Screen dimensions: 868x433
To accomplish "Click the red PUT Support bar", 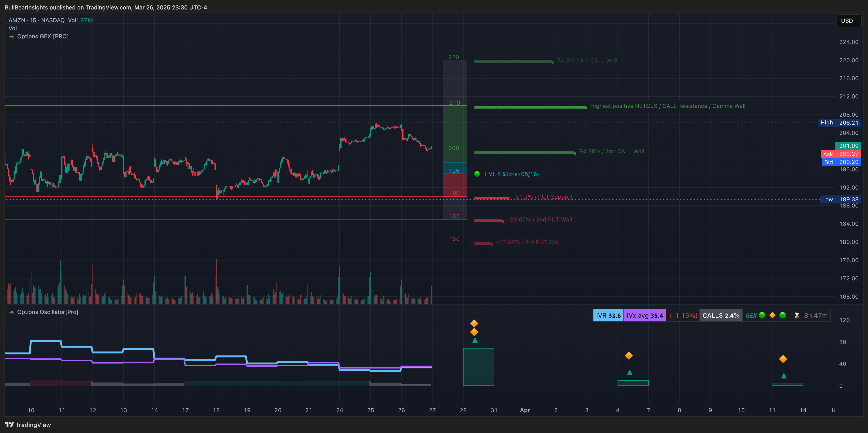I will click(492, 198).
